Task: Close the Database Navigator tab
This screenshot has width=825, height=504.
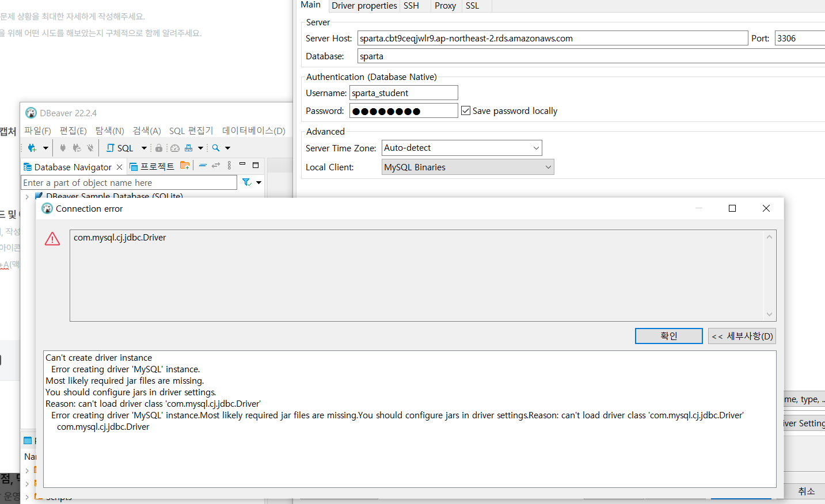Action: pos(119,167)
